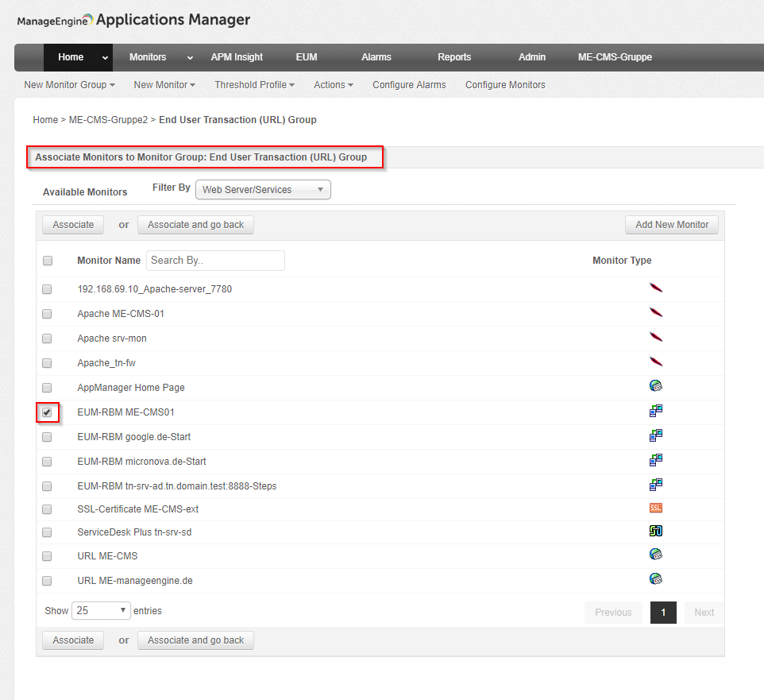
Task: Click the URL globe icon for URL ME-CMS
Action: [656, 555]
